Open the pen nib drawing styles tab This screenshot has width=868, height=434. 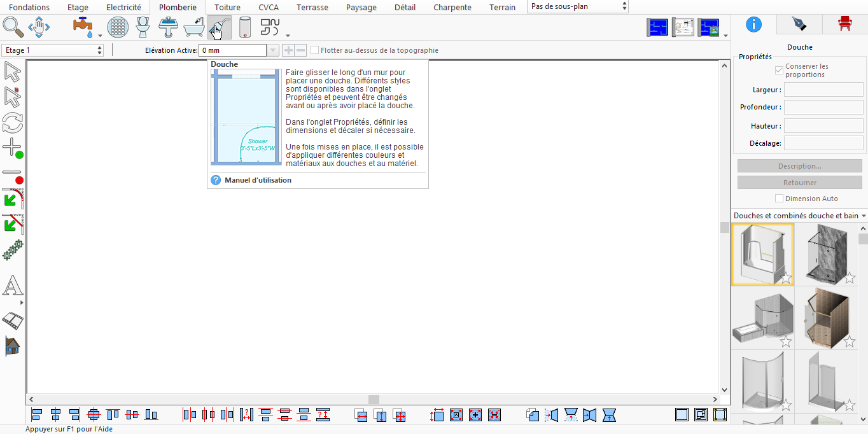(799, 24)
